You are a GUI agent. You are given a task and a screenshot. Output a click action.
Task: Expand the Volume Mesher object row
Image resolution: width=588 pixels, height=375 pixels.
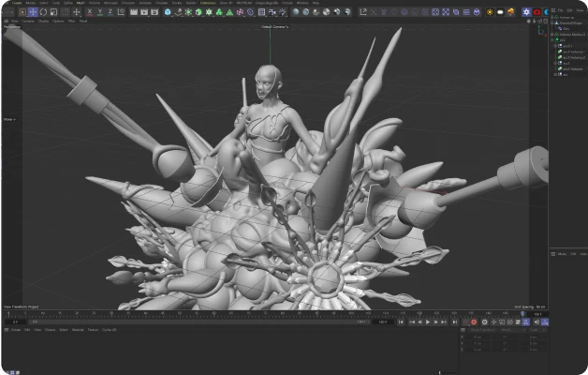[x=552, y=34]
